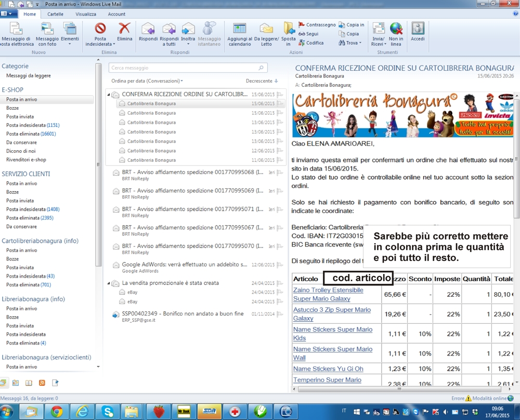Launch Internet Explorer from taskbar
Screen dimensions: 520x420
pos(82,412)
